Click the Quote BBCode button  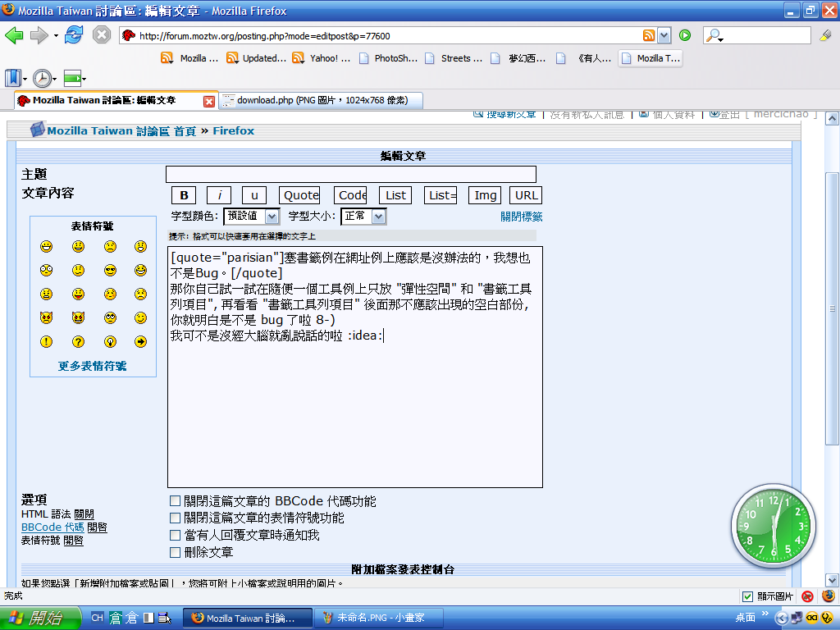pos(300,195)
